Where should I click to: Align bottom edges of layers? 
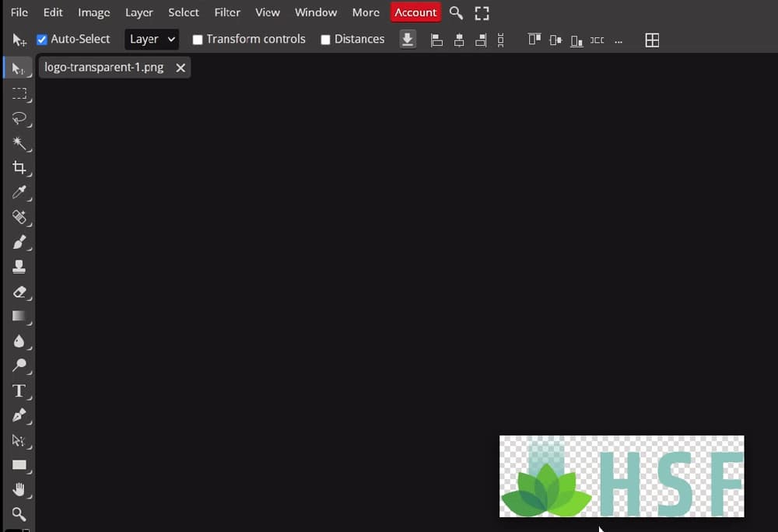(576, 40)
